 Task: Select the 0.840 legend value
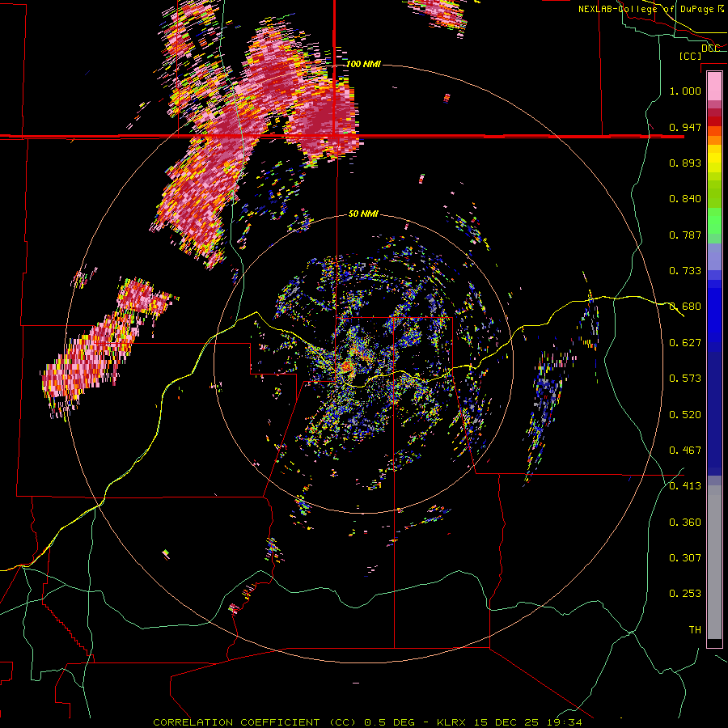tap(685, 199)
